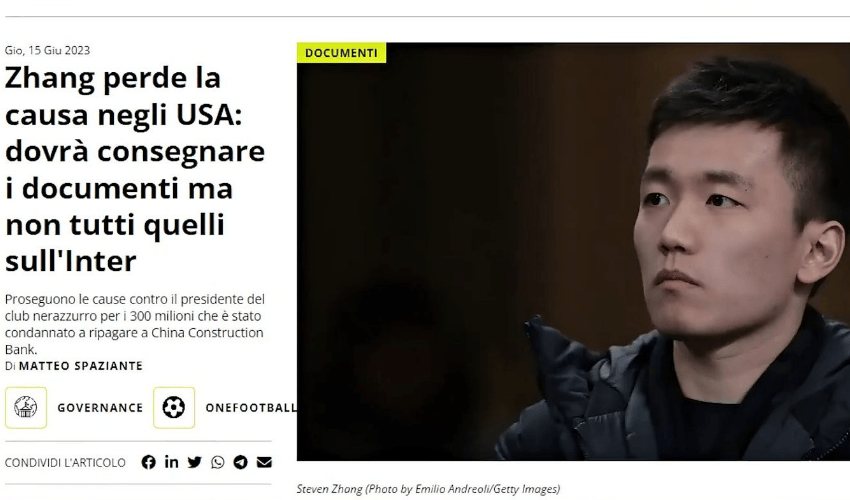
Task: Send article via email envelope icon
Action: pyautogui.click(x=264, y=462)
